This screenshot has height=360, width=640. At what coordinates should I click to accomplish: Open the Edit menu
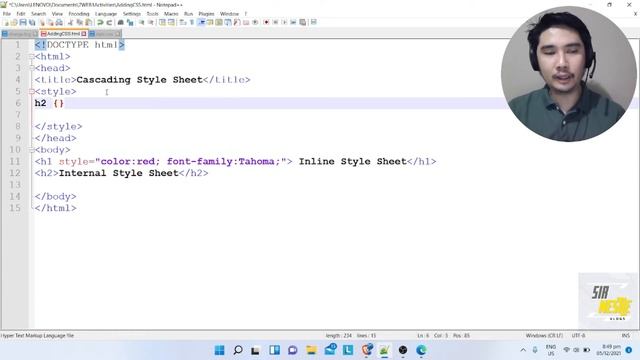[x=21, y=14]
